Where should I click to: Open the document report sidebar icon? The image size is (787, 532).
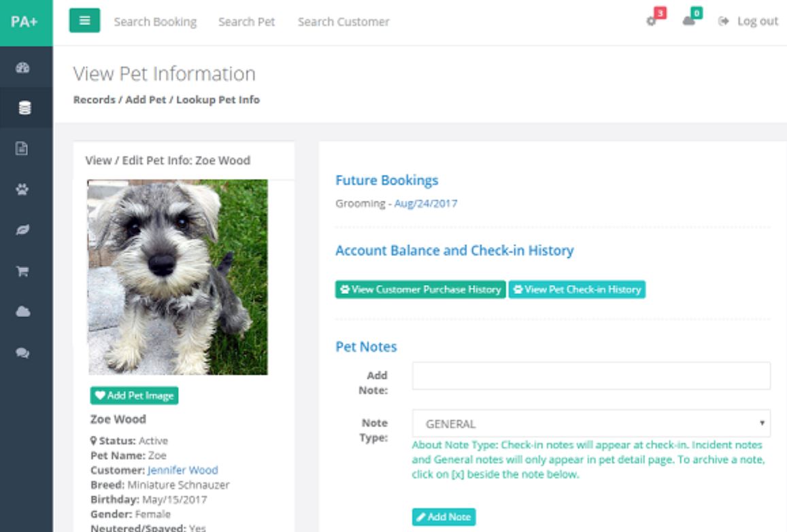click(22, 148)
